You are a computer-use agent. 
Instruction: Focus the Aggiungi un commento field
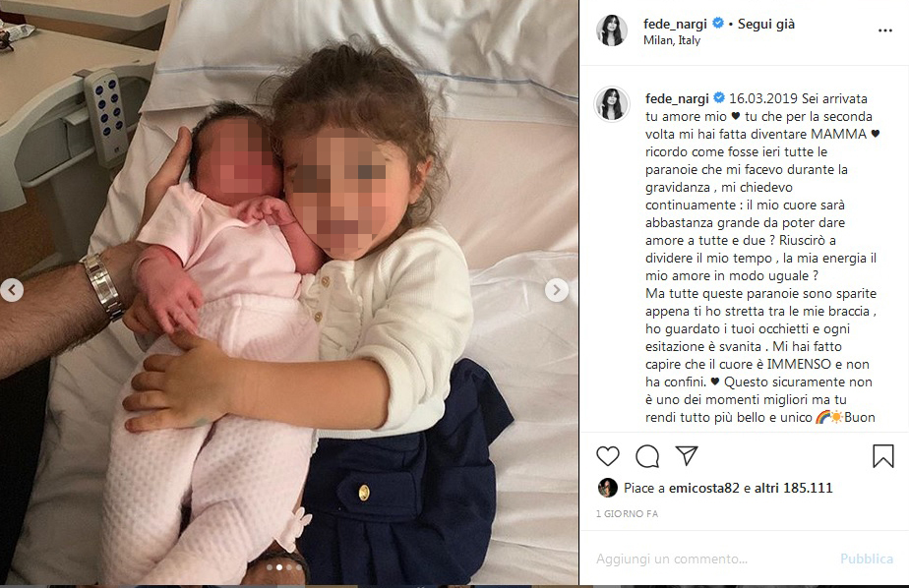pos(715,559)
